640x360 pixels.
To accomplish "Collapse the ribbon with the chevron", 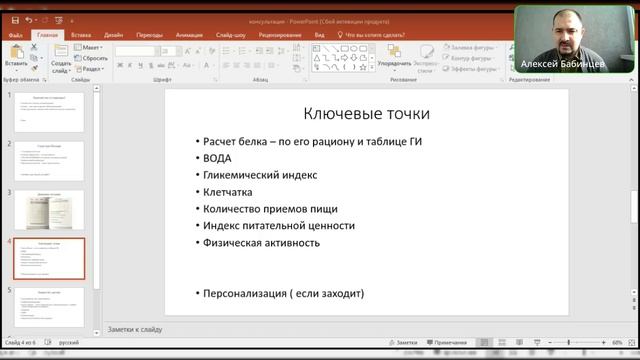I will click(631, 80).
